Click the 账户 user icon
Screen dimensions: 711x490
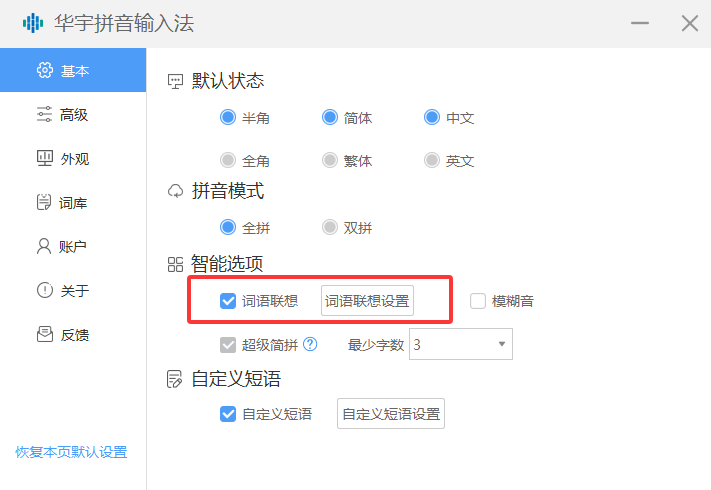(x=44, y=246)
